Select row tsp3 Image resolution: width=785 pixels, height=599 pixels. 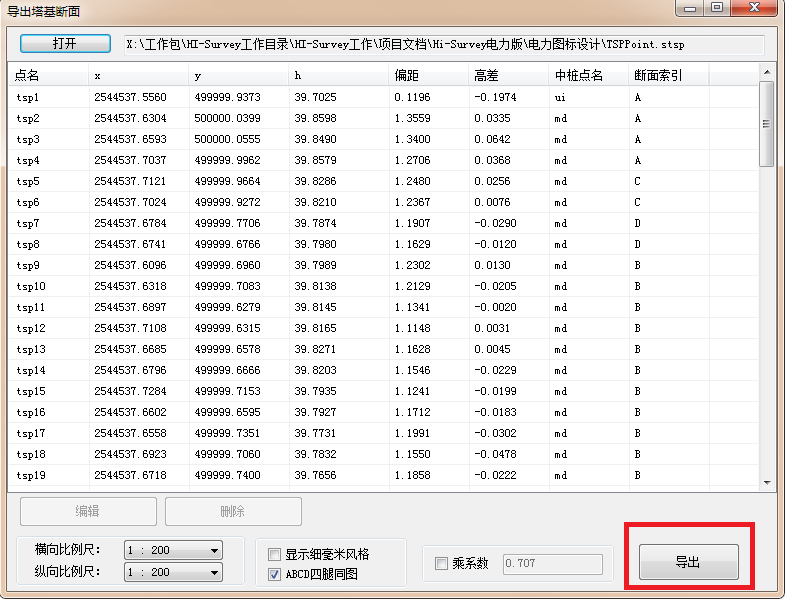click(x=383, y=139)
